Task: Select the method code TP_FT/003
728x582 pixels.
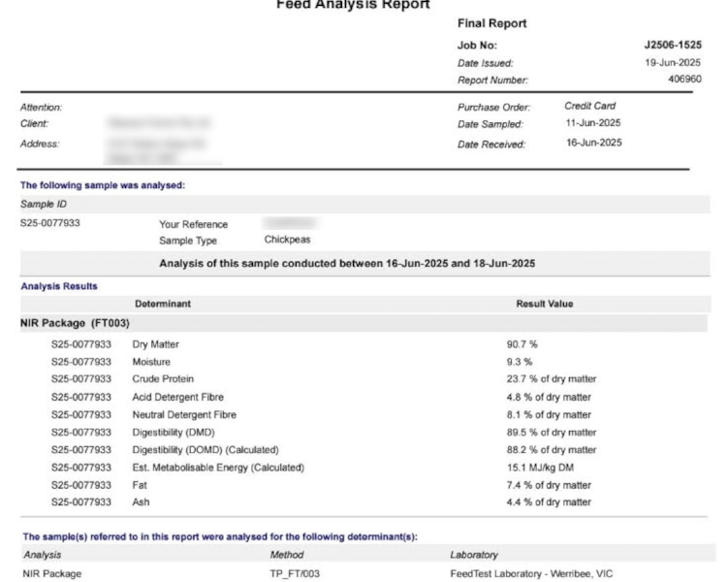Action: pos(297,573)
